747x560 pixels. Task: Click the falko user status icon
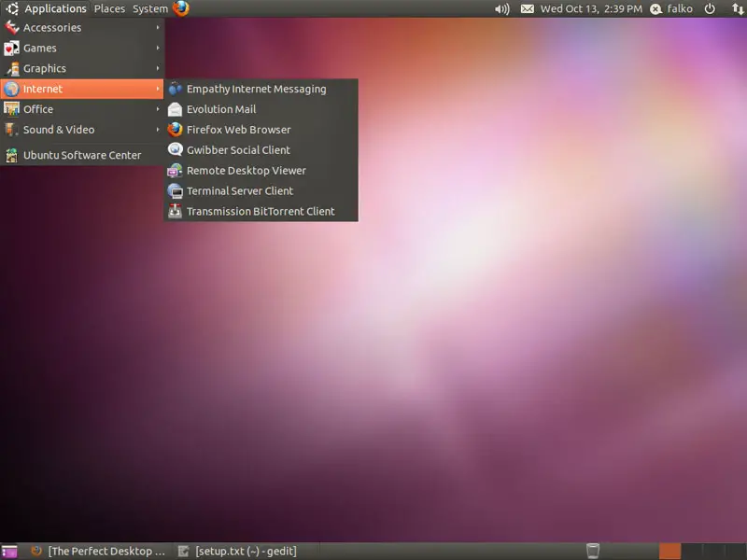656,9
